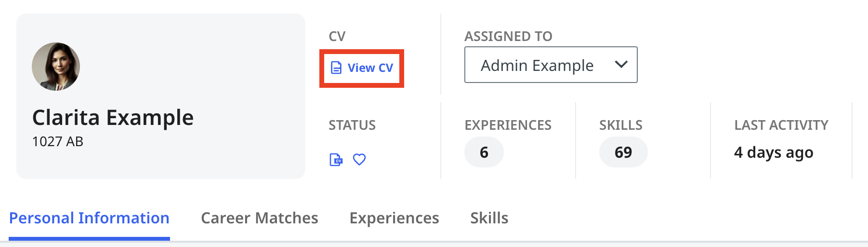Click the document icon beside View CV
This screenshot has height=247, width=868.
pyautogui.click(x=336, y=68)
